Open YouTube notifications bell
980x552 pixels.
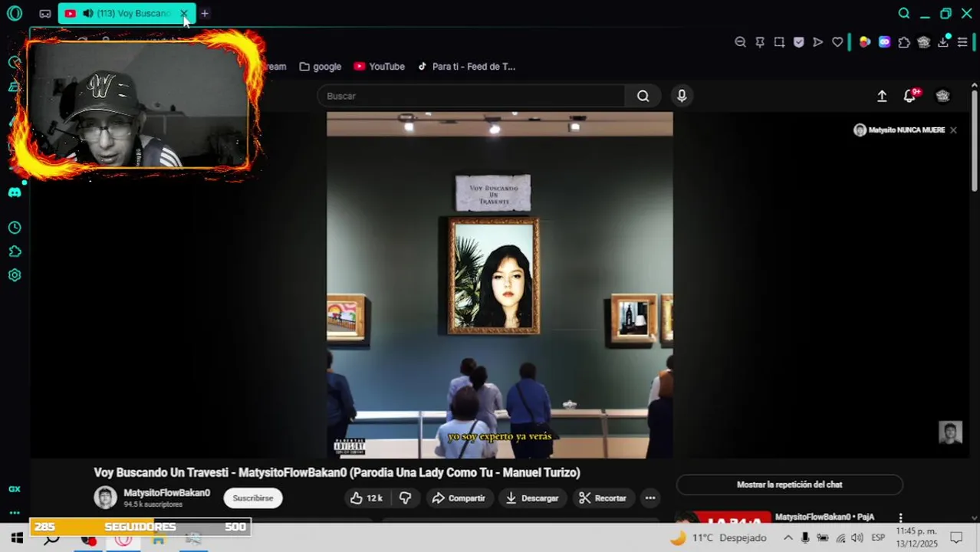(x=910, y=96)
